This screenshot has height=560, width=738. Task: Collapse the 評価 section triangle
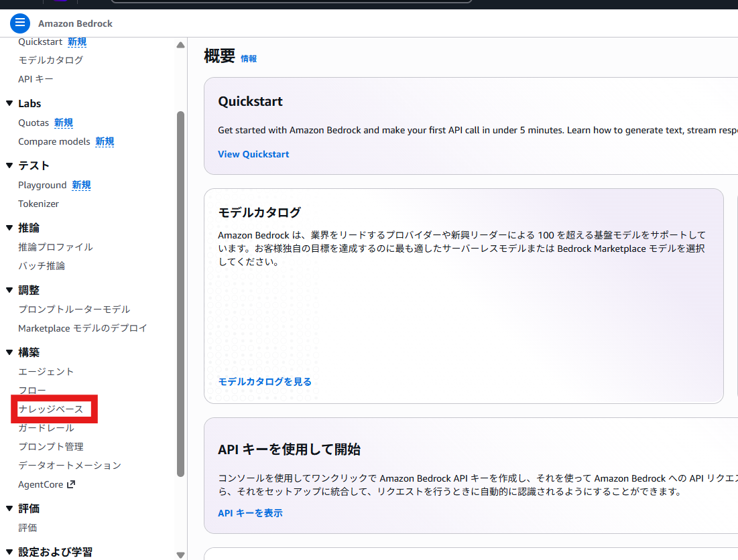[9, 508]
